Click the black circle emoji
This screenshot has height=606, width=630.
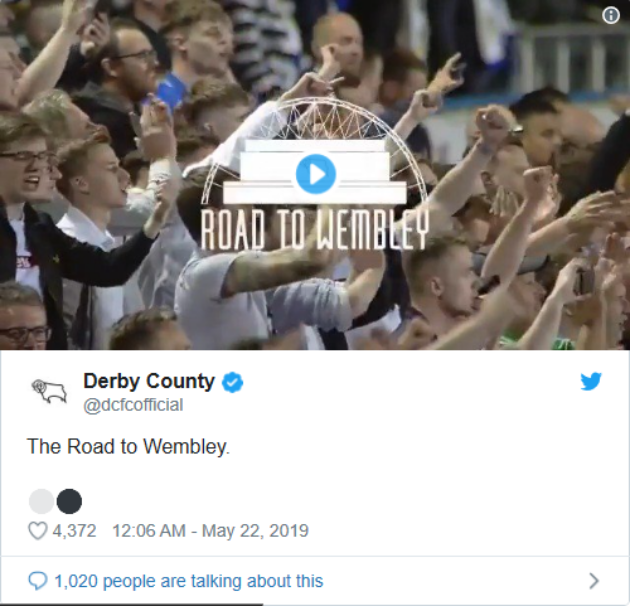tap(69, 501)
